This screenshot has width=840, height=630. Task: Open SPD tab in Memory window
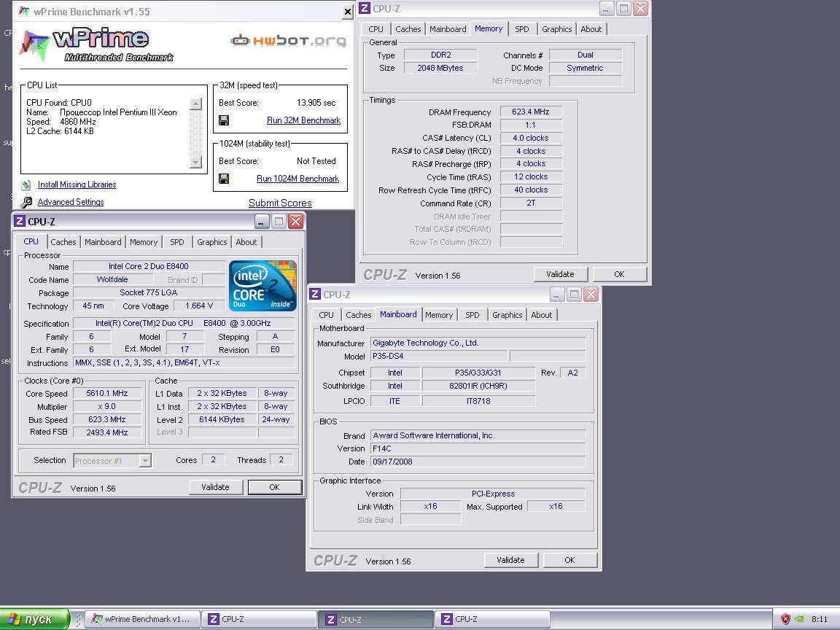click(522, 29)
